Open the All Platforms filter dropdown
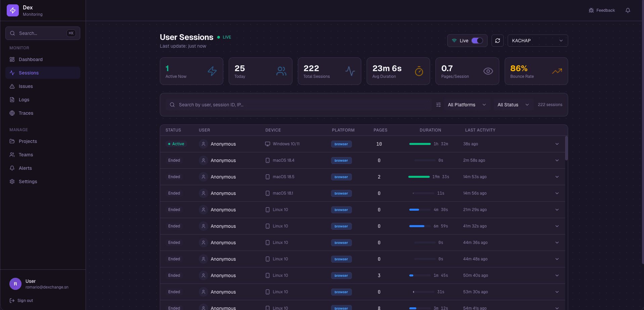This screenshot has height=310, width=644. 467,105
